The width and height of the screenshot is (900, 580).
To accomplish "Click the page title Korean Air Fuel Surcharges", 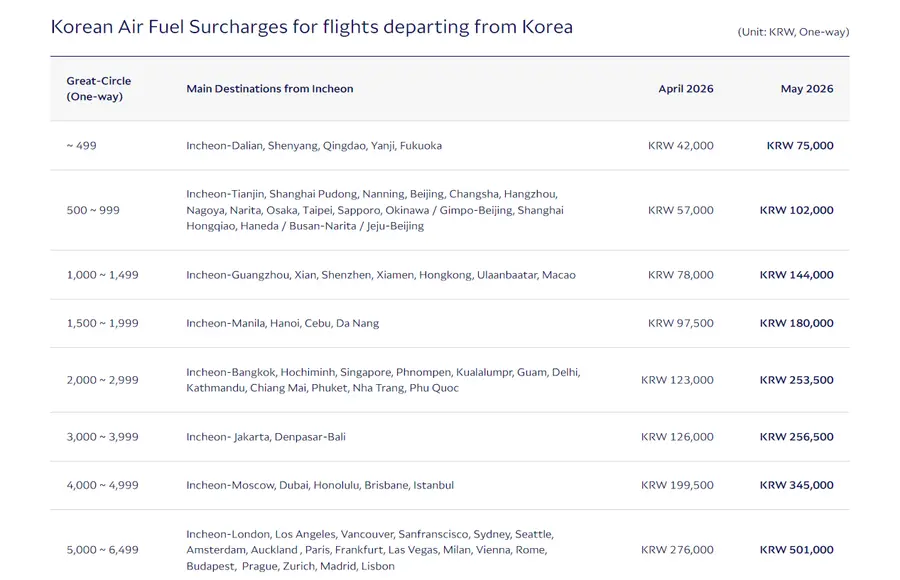I will click(x=312, y=27).
